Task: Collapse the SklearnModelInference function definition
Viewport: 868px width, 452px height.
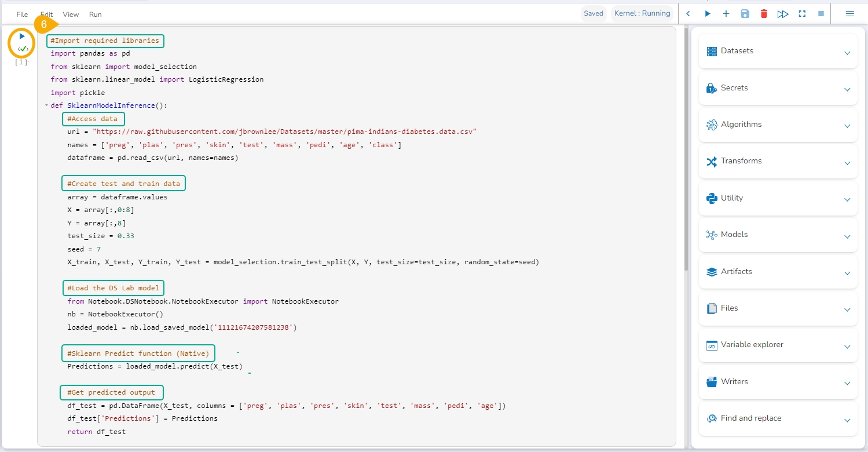Action: (x=46, y=105)
